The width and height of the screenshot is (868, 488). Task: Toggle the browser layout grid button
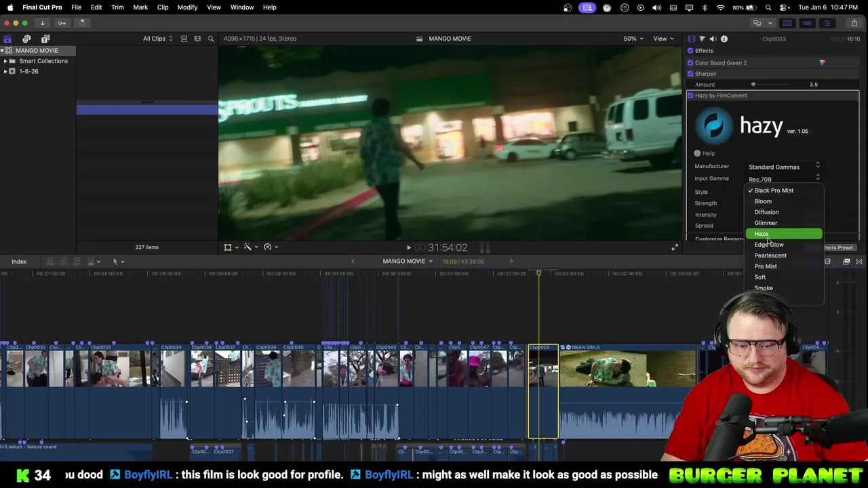coord(787,23)
